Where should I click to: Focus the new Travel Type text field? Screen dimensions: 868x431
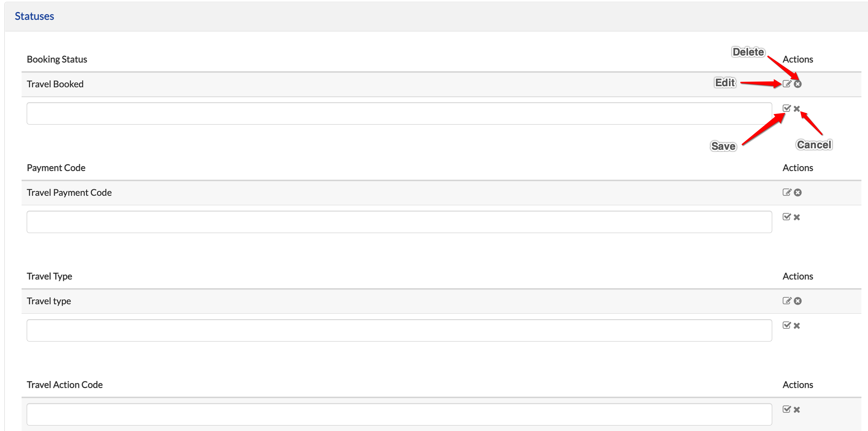coord(399,330)
